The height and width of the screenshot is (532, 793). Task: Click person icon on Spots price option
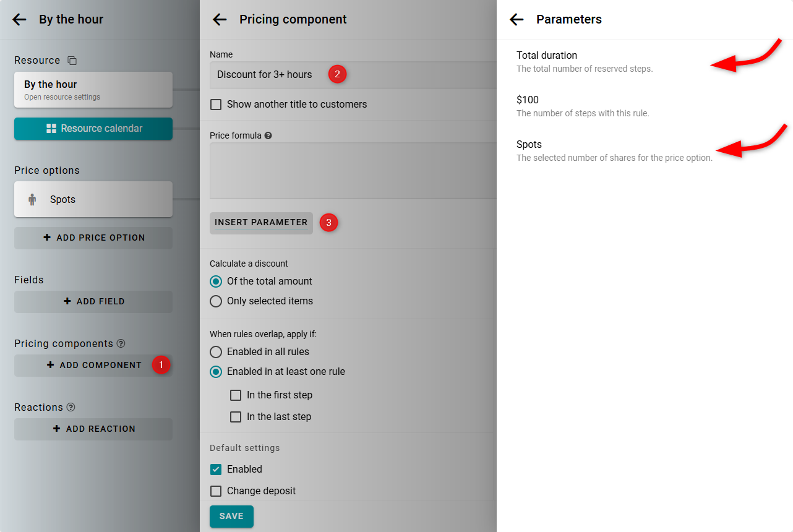point(32,199)
